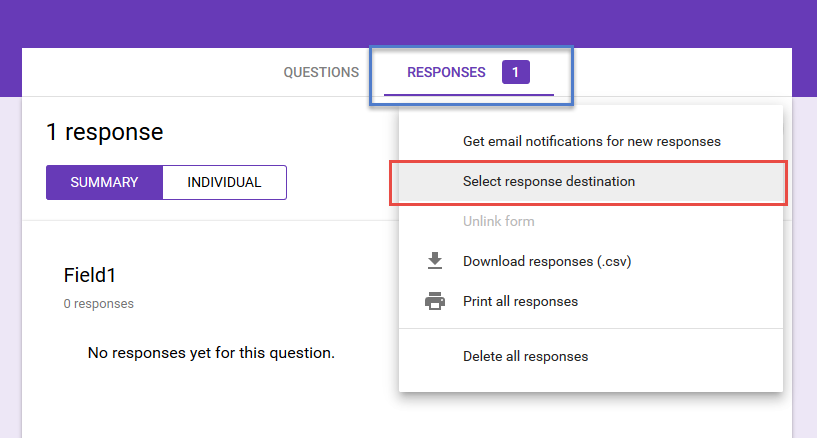Select Delete all responses

525,356
